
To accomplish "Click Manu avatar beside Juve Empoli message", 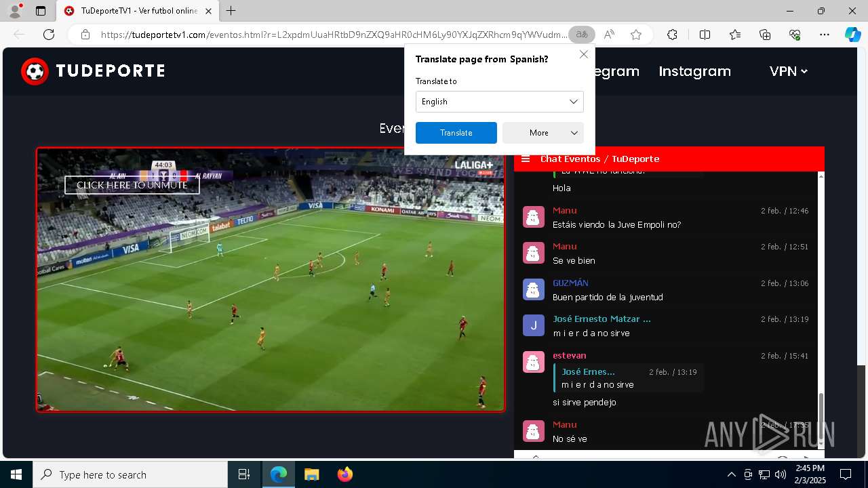I will 534,217.
